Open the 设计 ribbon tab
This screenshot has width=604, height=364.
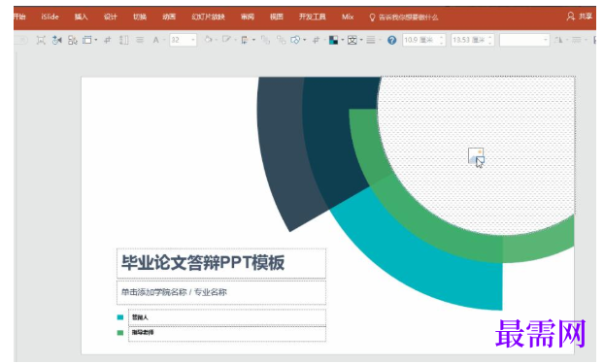(110, 17)
